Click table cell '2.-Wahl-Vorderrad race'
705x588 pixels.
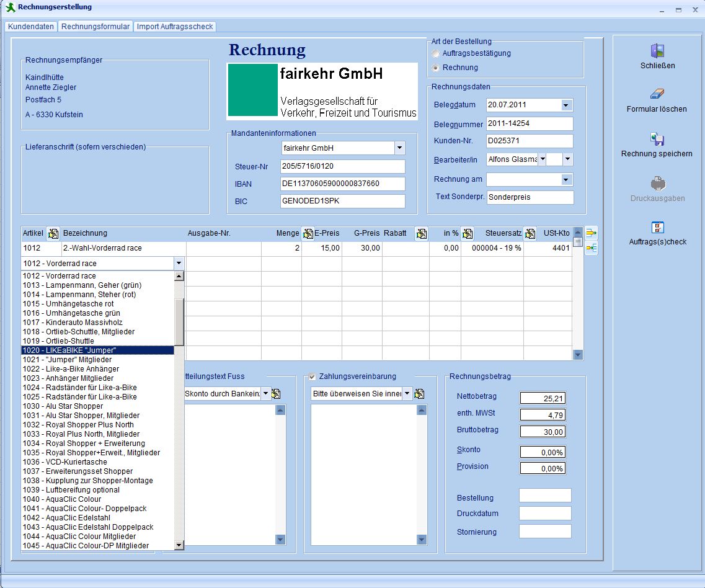(x=123, y=248)
